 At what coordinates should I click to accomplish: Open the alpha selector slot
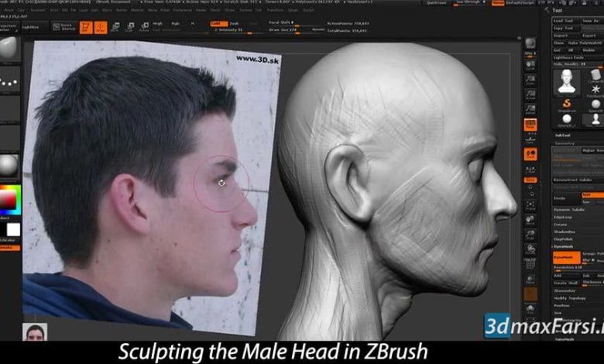(x=9, y=109)
